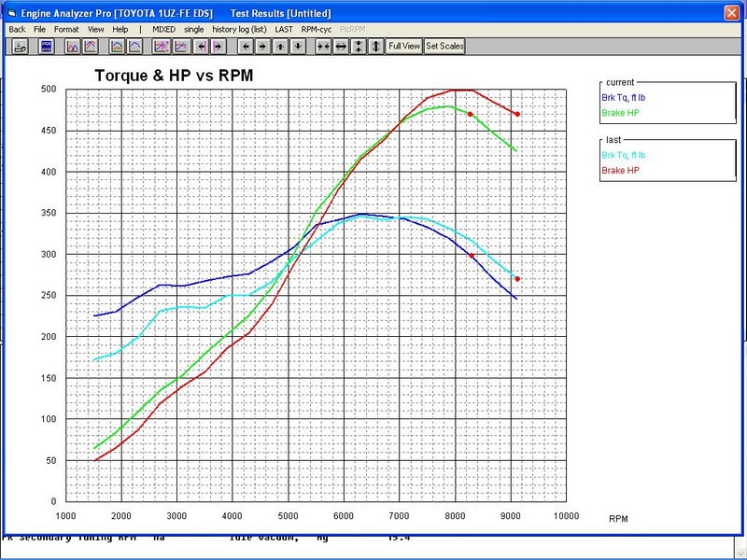
Task: Click the multi-color layered curves graph icon
Action: [117, 46]
